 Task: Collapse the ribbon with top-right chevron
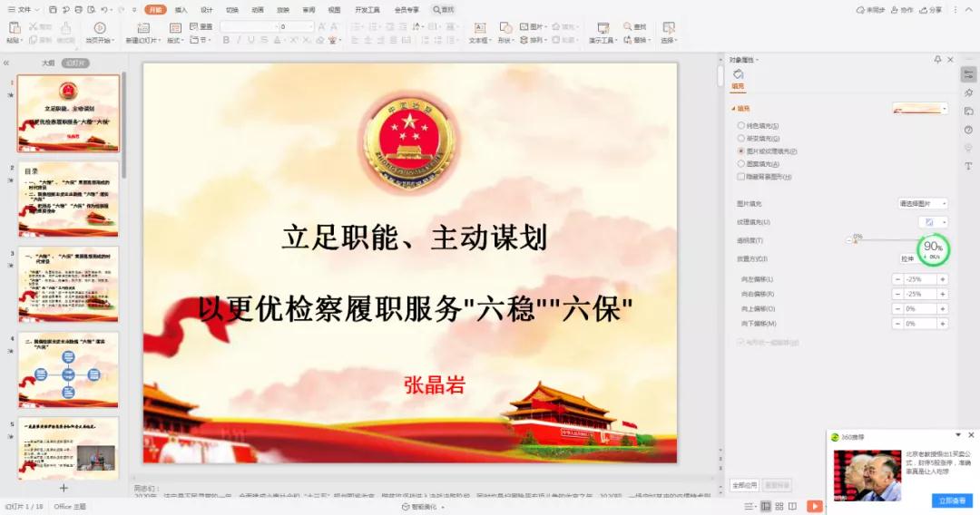tap(969, 10)
